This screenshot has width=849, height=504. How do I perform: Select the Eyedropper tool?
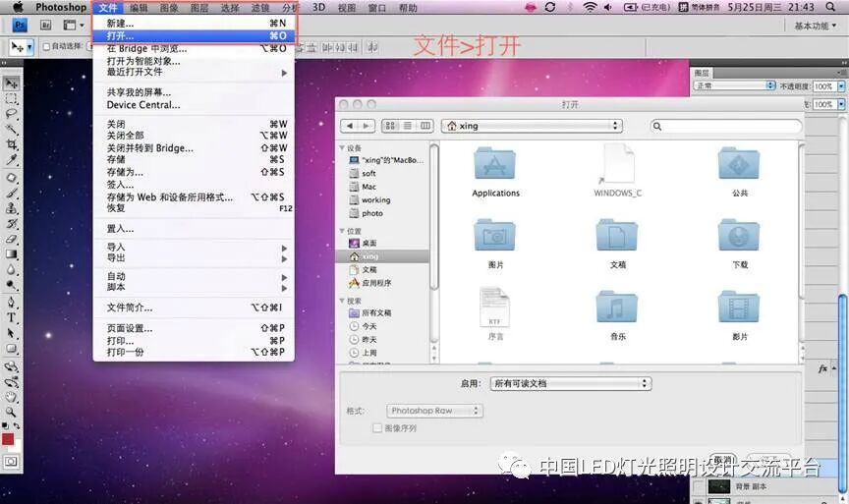click(12, 160)
